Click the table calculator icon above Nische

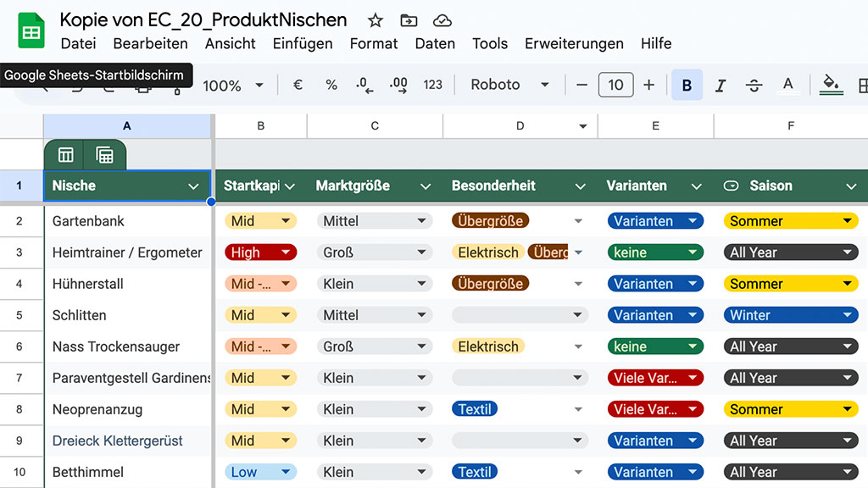(104, 156)
